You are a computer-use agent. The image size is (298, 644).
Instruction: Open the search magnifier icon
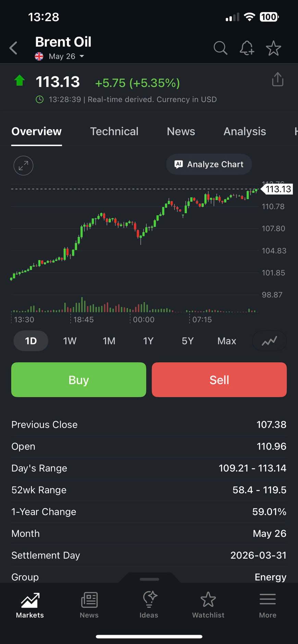pyautogui.click(x=220, y=48)
